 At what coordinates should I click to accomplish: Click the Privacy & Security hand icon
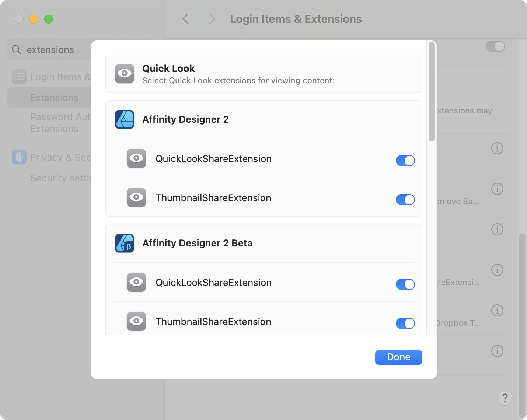tap(19, 157)
